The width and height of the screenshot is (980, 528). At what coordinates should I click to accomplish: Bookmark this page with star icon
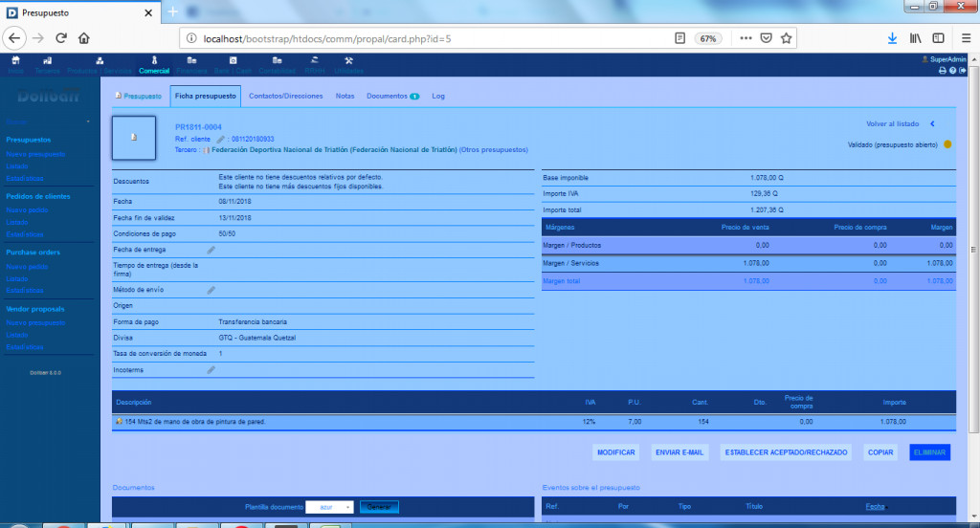[787, 38]
